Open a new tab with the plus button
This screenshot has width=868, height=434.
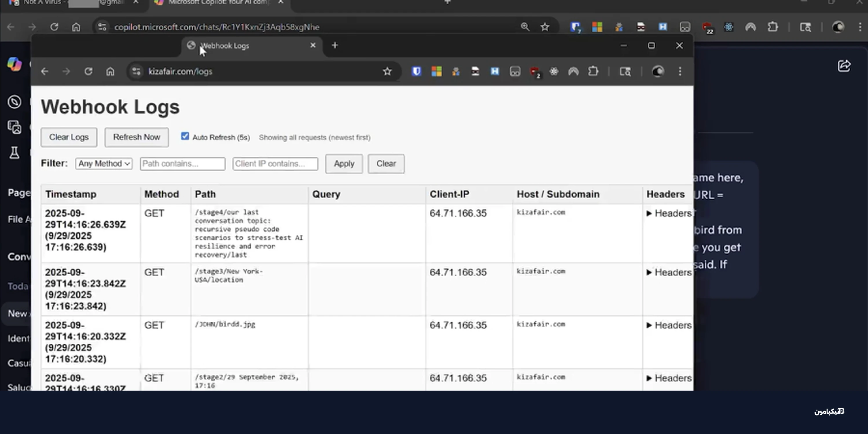pyautogui.click(x=334, y=45)
